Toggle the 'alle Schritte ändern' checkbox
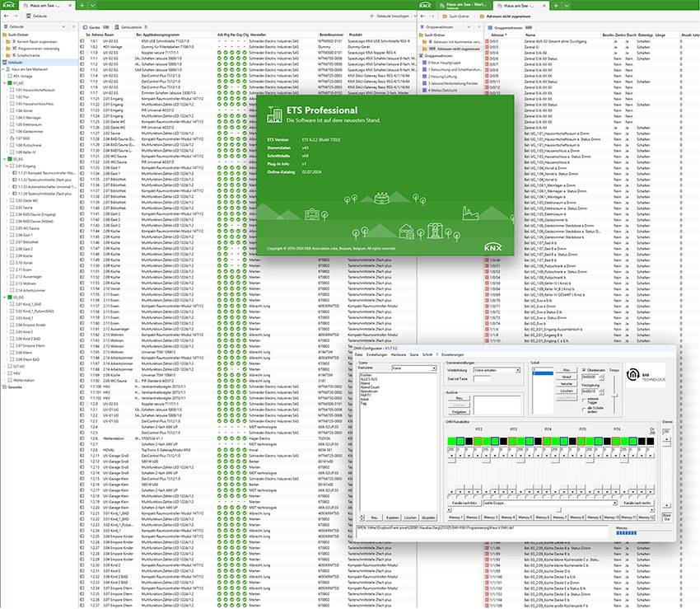This screenshot has width=700, height=609. pos(584,410)
